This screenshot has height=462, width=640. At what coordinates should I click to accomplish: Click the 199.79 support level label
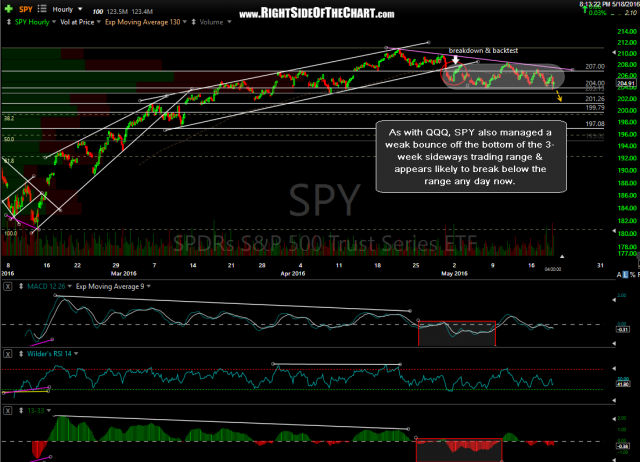595,108
